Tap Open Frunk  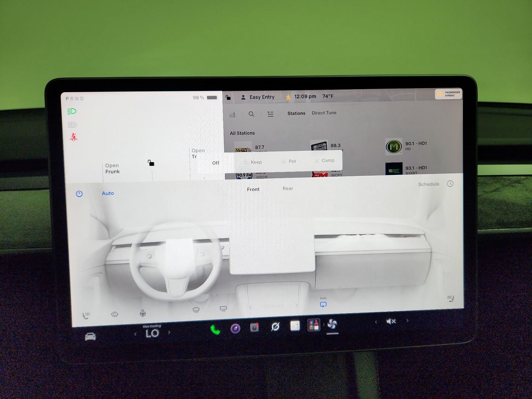112,168
